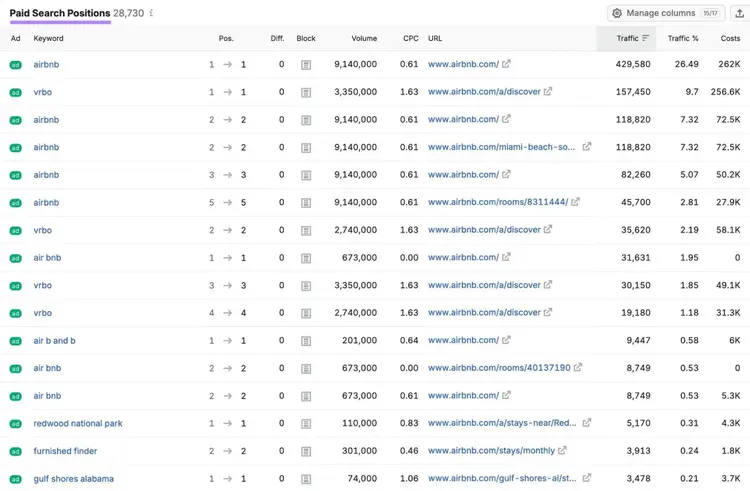Click ad badge for furnished finder row
This screenshot has width=750, height=491.
coord(15,451)
